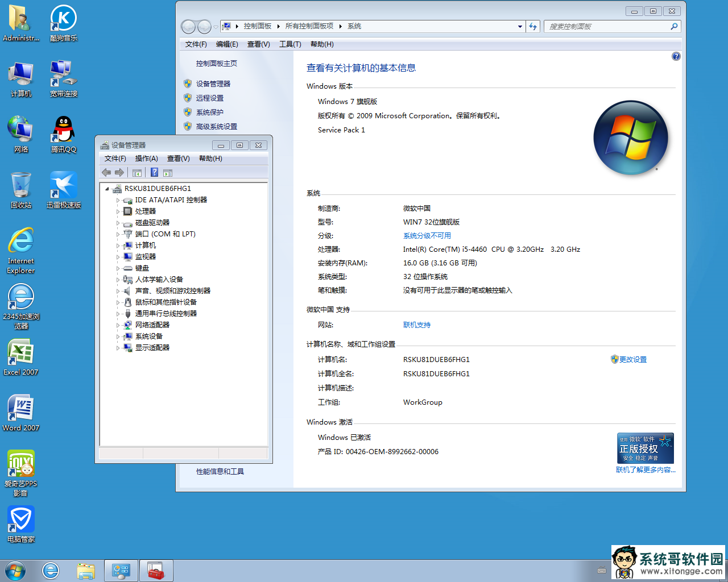Switch to Control Panel taskbar button
728x582 pixels.
coord(121,571)
